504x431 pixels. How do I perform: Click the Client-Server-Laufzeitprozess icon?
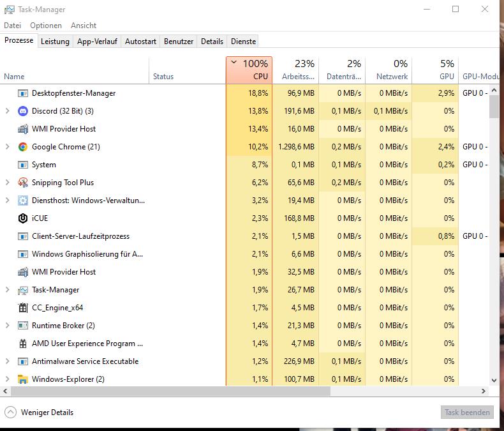pos(23,236)
